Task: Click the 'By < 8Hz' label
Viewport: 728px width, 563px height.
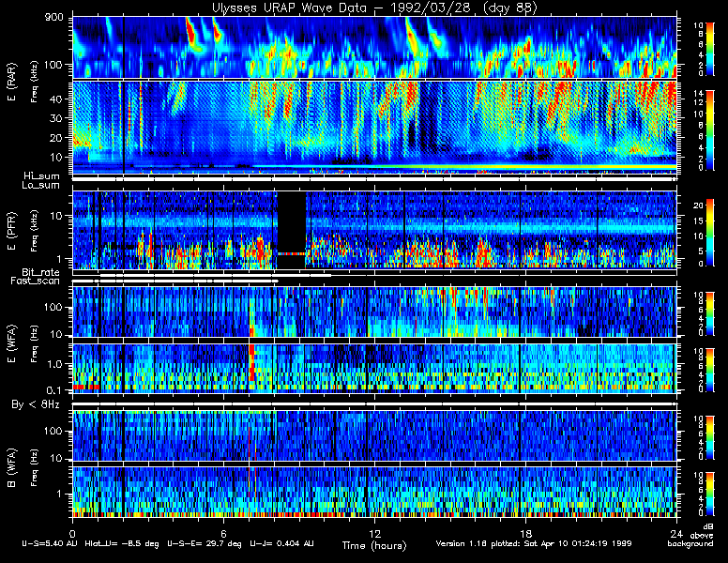Action: click(x=36, y=404)
